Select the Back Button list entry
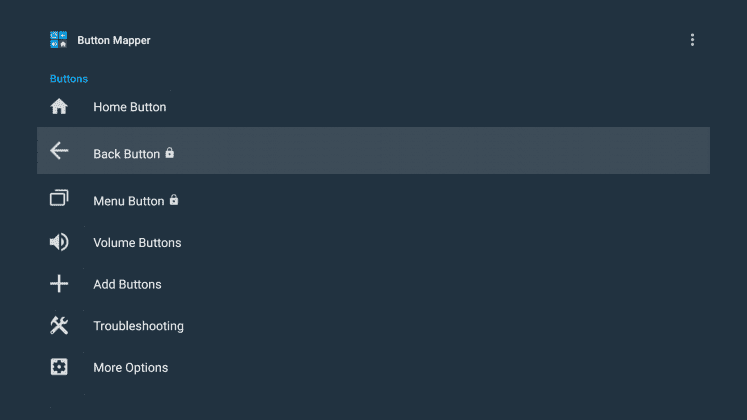The width and height of the screenshot is (747, 420). tap(374, 150)
